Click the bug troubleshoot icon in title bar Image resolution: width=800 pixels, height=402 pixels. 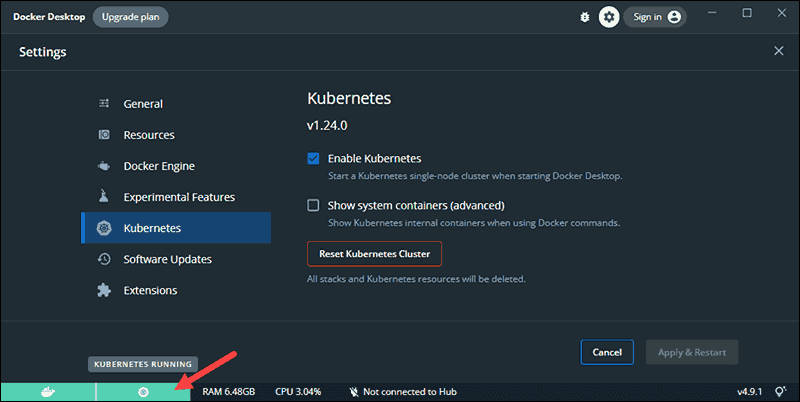pos(585,17)
